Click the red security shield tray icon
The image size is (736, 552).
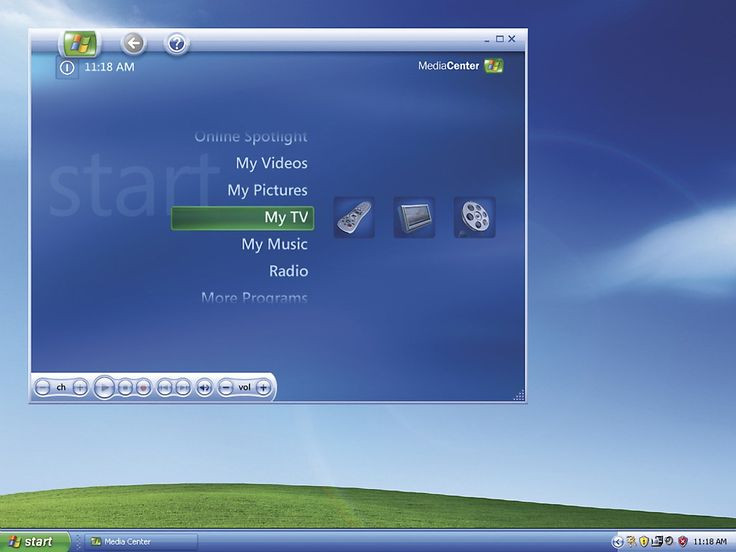(682, 541)
